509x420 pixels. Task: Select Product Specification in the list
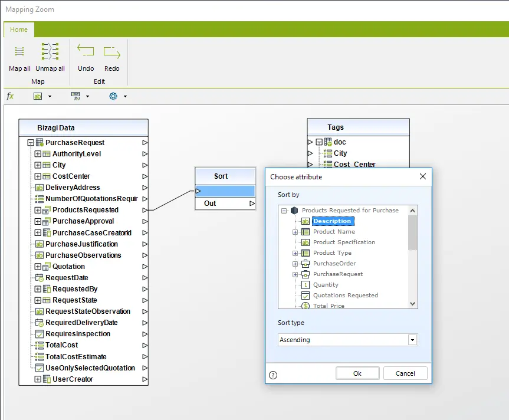pyautogui.click(x=344, y=242)
